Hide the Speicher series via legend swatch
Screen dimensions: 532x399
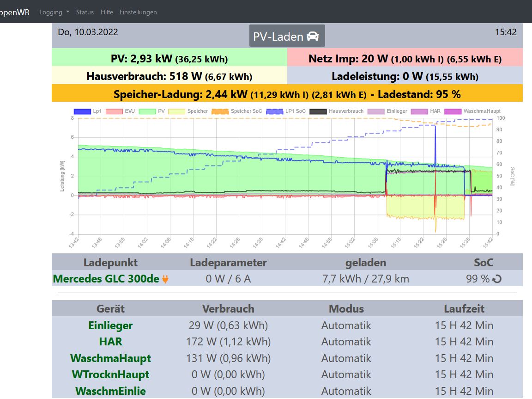(x=177, y=111)
